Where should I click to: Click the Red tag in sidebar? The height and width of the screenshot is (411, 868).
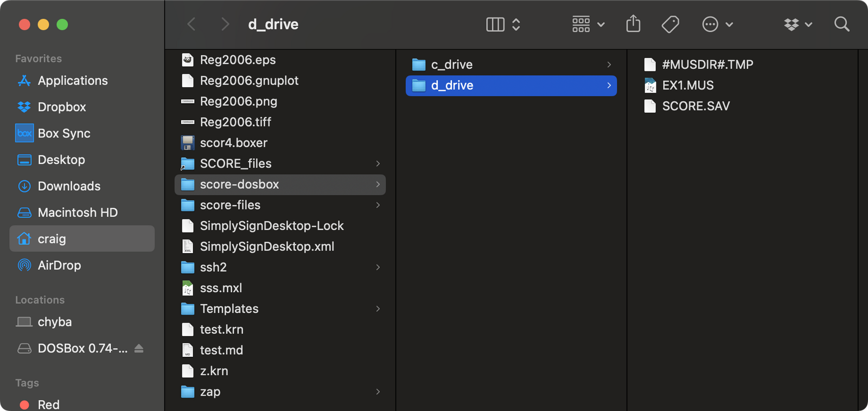48,404
